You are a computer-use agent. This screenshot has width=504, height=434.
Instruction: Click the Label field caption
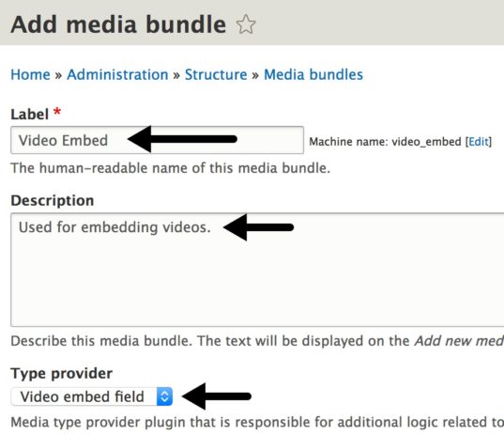(30, 115)
